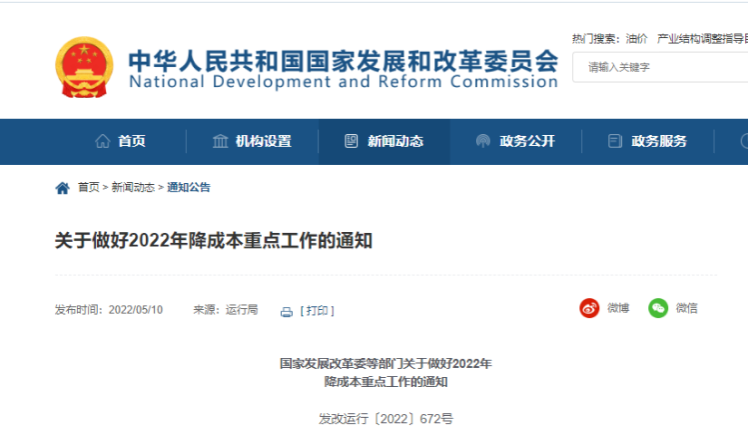Click the printer icon
The image size is (748, 435).
287,311
